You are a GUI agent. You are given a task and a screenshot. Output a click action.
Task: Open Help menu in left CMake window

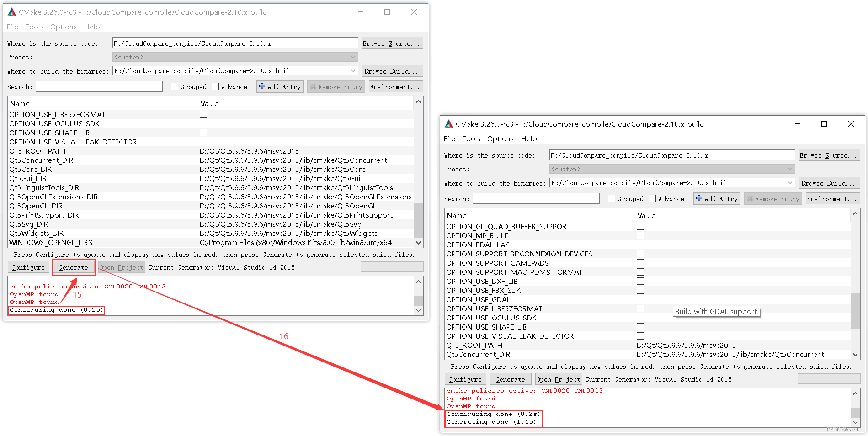tap(92, 27)
